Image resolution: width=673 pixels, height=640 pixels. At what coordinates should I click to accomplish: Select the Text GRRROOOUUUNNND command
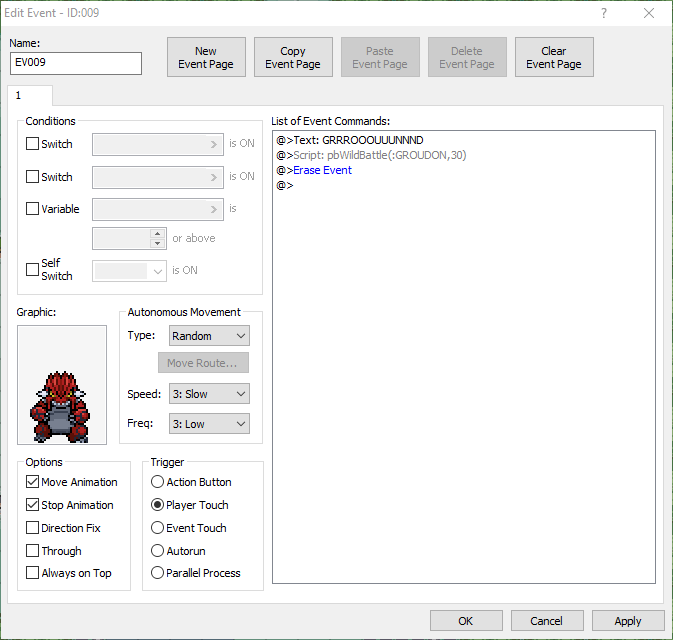click(x=358, y=140)
